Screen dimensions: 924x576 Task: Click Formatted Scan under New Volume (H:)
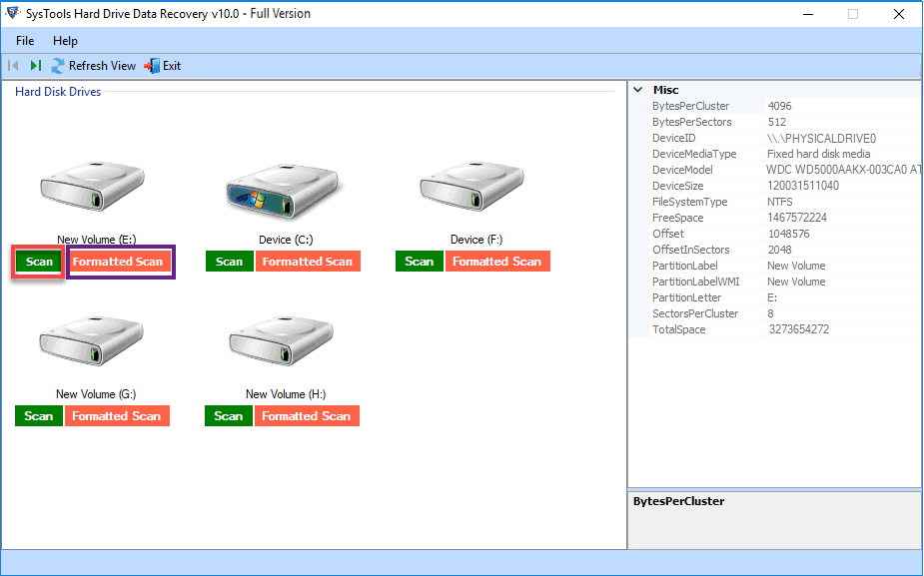click(308, 416)
